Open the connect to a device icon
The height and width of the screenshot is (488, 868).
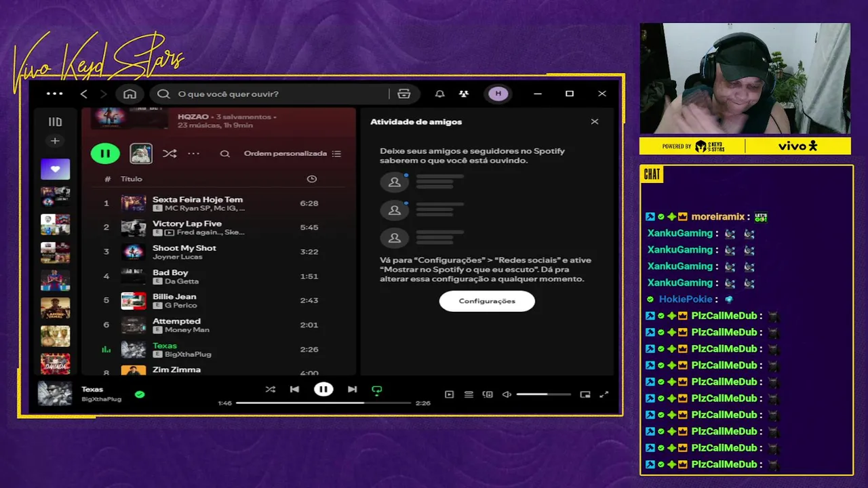coord(488,394)
